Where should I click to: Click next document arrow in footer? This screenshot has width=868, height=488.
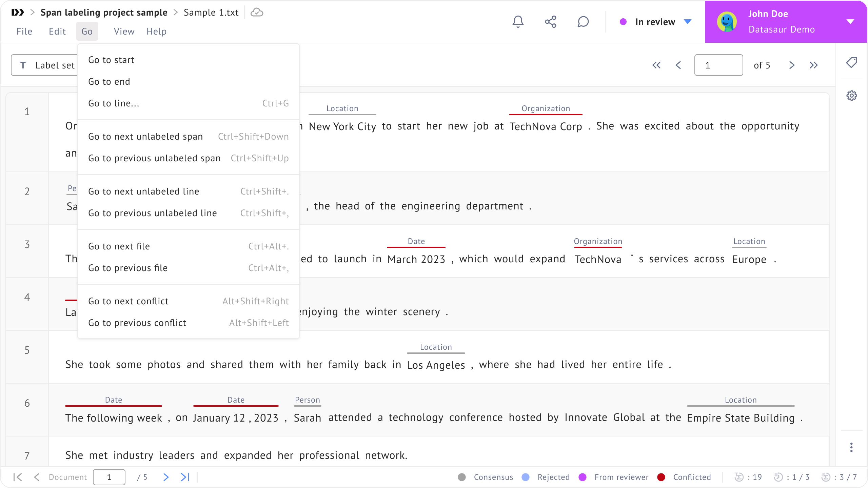pyautogui.click(x=166, y=477)
